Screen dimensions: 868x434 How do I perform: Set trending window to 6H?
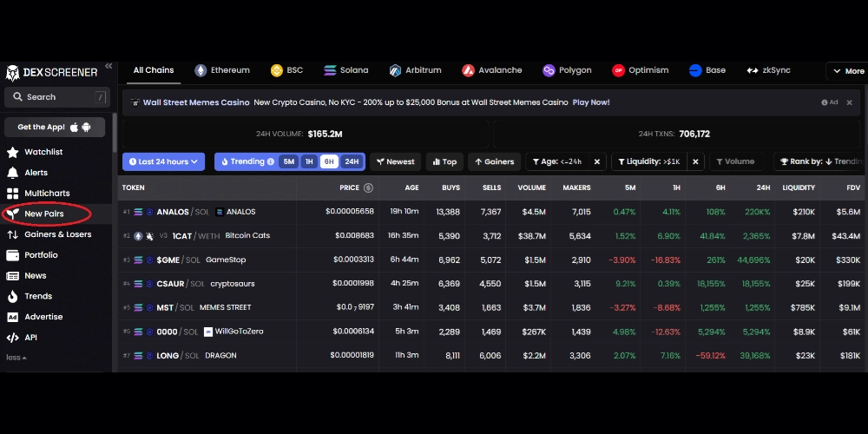(329, 161)
